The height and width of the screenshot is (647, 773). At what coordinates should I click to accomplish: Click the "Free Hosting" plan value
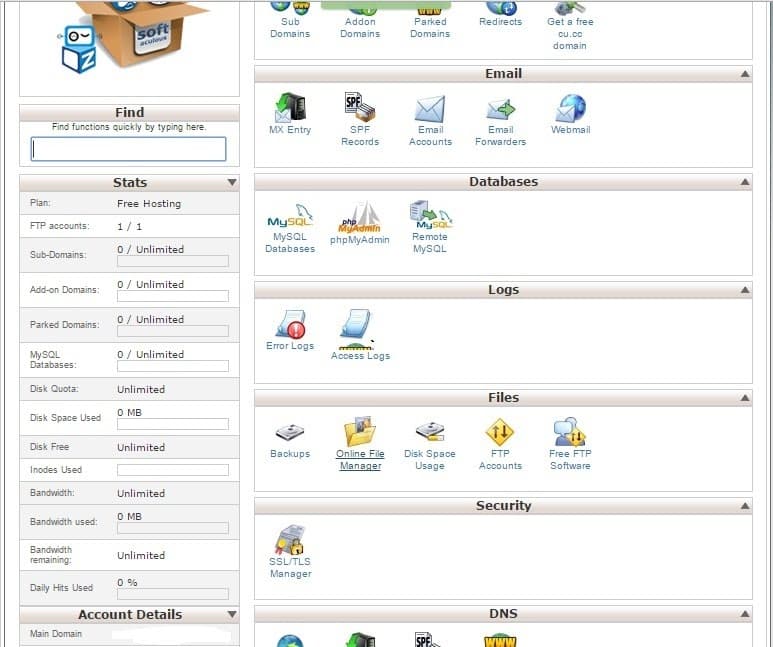click(149, 204)
